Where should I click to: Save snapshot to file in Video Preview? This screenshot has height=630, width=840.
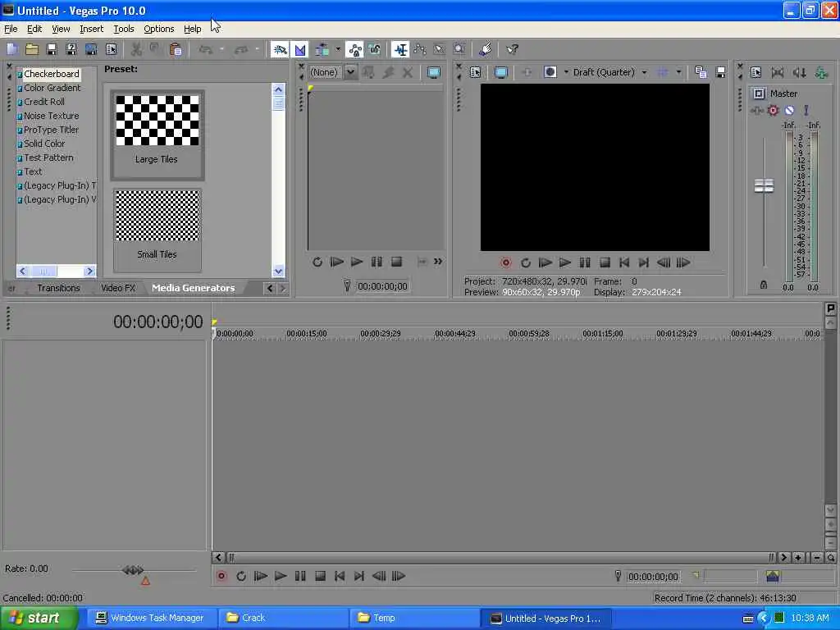point(720,72)
